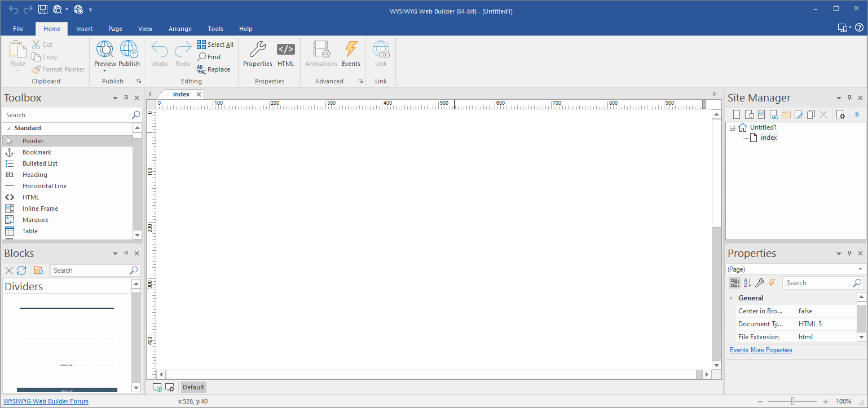This screenshot has height=408, width=868.
Task: Pin the Site Manager panel
Action: [x=850, y=98]
